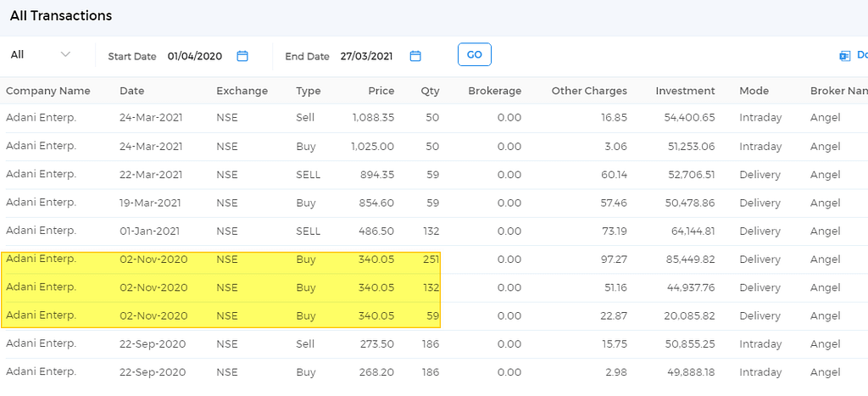Sort by the Date column header
This screenshot has height=396, width=868.
point(131,91)
